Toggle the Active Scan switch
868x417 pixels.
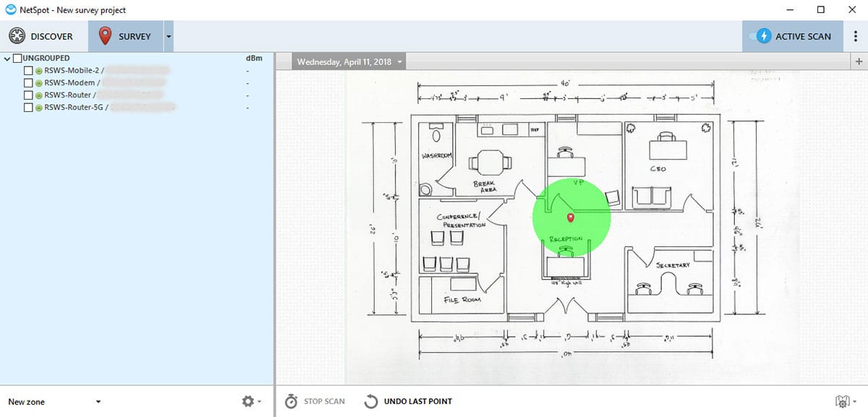[x=762, y=36]
